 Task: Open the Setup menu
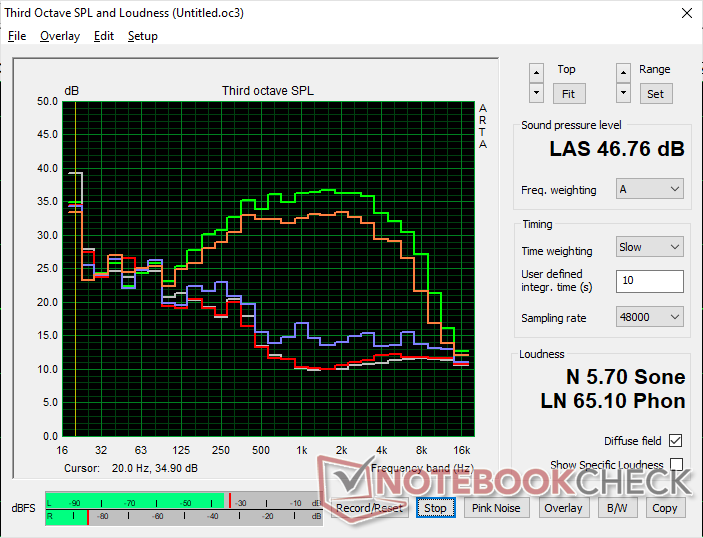click(142, 36)
